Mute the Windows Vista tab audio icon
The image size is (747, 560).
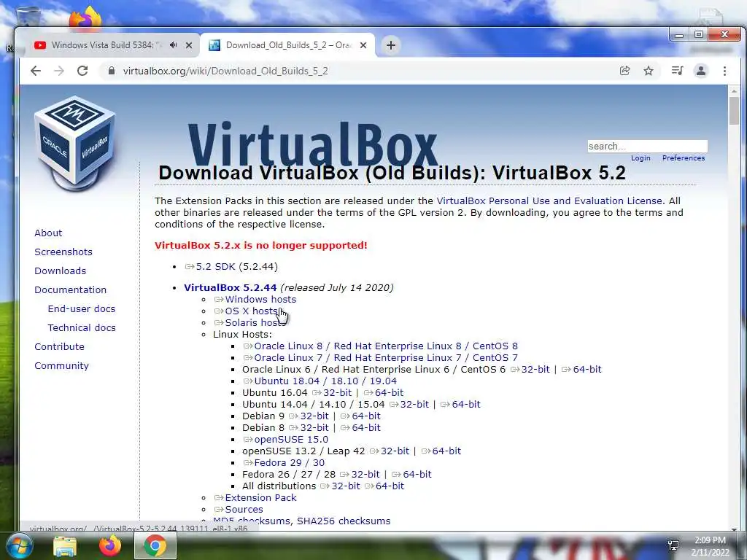point(174,45)
